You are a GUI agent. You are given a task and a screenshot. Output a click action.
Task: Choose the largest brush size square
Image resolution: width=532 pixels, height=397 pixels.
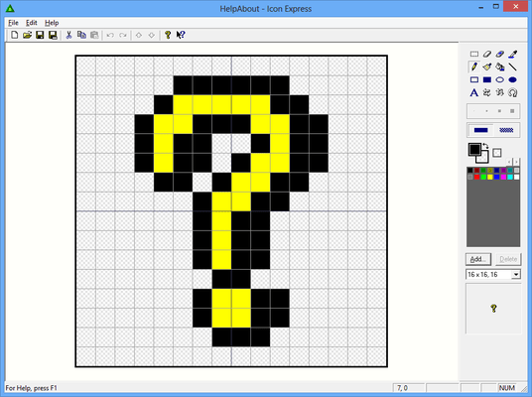click(512, 111)
